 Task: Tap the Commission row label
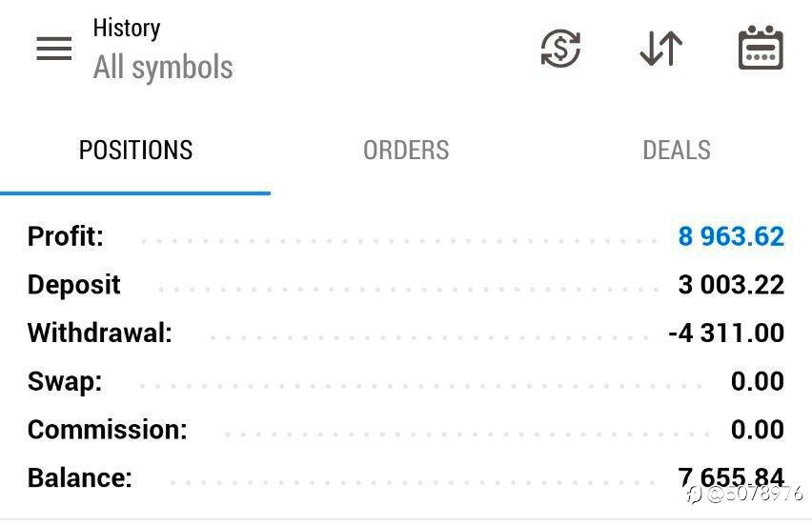point(107,430)
